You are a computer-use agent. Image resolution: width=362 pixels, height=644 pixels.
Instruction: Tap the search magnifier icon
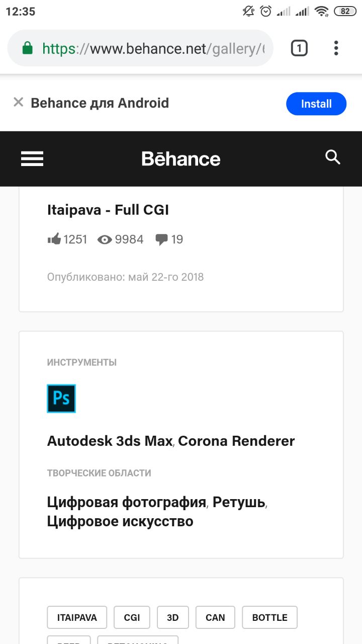(333, 157)
